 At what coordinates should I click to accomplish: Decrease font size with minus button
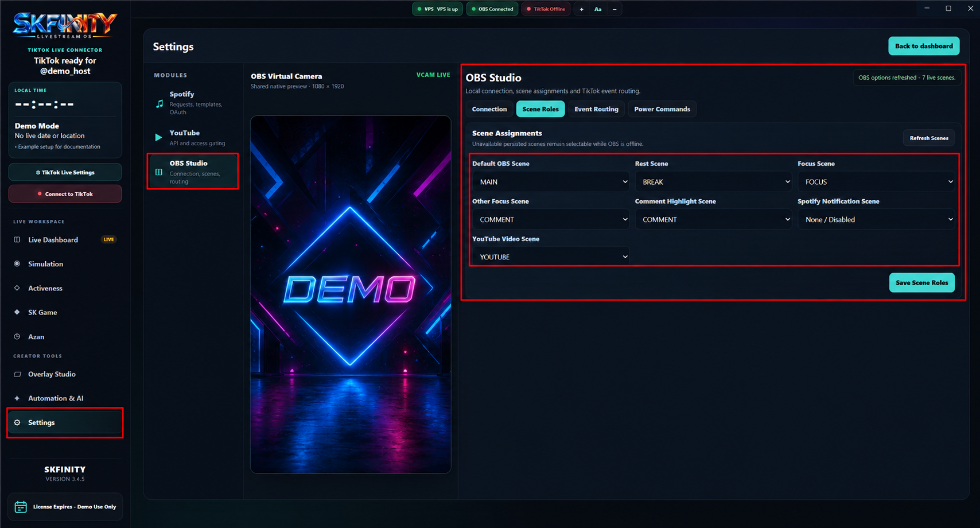point(615,9)
